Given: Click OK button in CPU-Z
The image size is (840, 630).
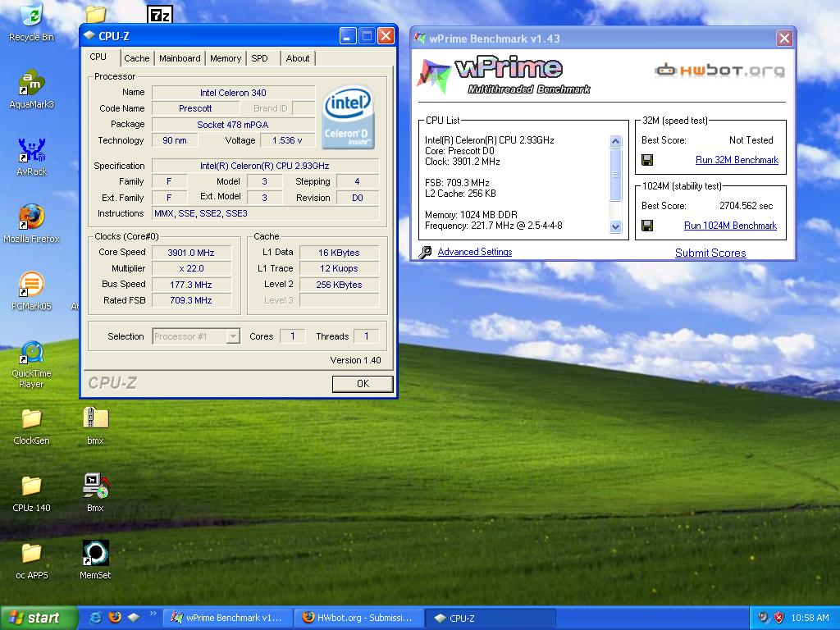Looking at the screenshot, I should point(363,384).
